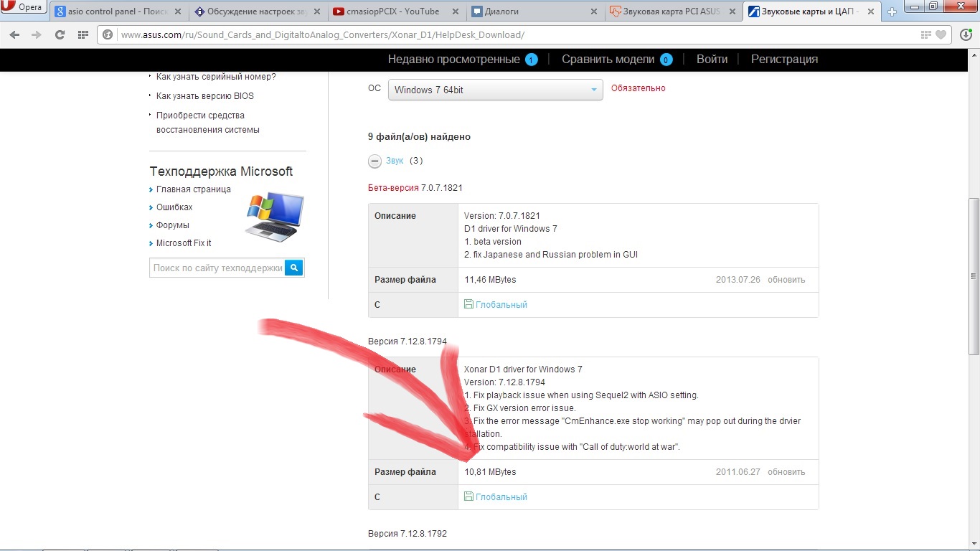980x551 pixels.
Task: Open the Microsoft 'Ошибках' link
Action: (x=174, y=207)
